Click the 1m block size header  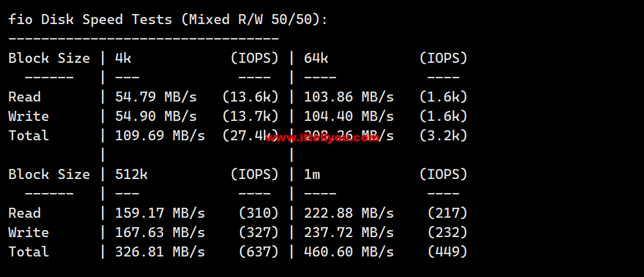(x=311, y=175)
